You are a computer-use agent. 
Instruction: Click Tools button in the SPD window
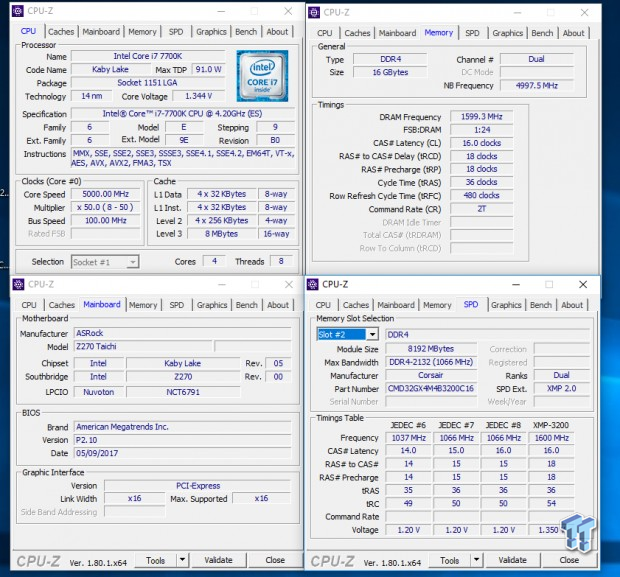450,560
